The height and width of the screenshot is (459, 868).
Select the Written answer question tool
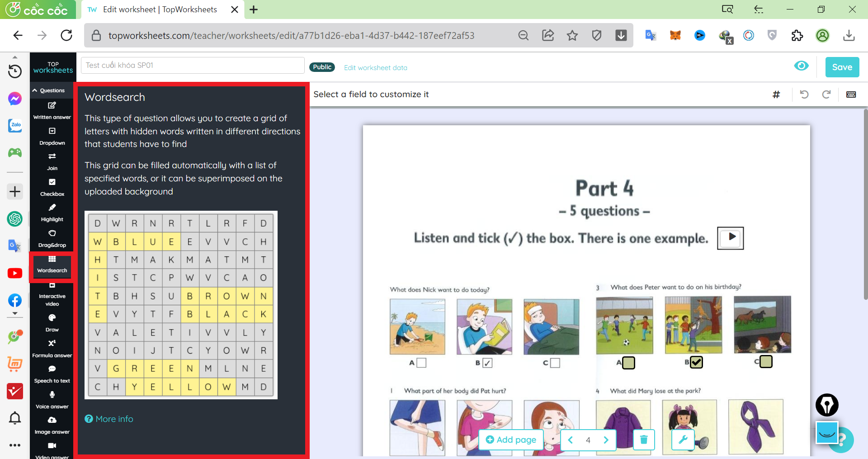[x=52, y=110]
